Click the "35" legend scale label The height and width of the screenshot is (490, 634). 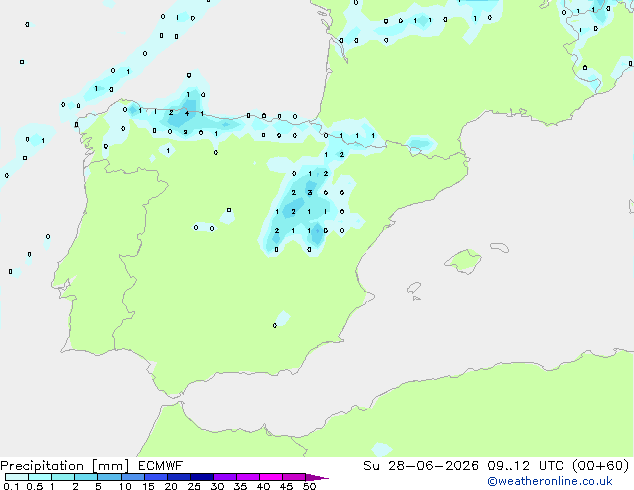[240, 486]
